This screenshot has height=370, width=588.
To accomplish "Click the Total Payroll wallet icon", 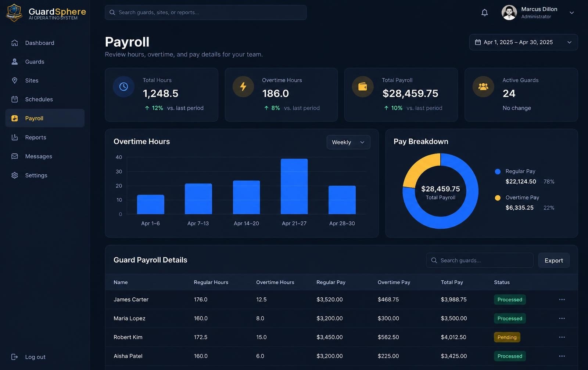I will (x=363, y=87).
